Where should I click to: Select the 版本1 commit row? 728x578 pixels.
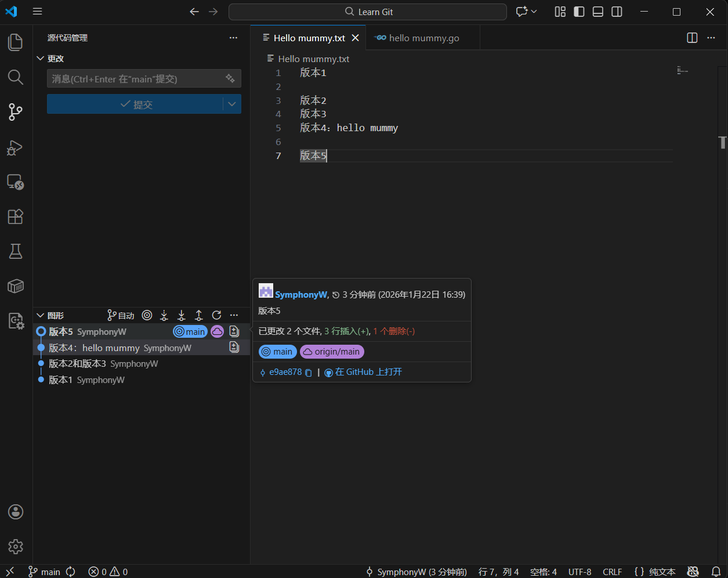[x=142, y=380]
